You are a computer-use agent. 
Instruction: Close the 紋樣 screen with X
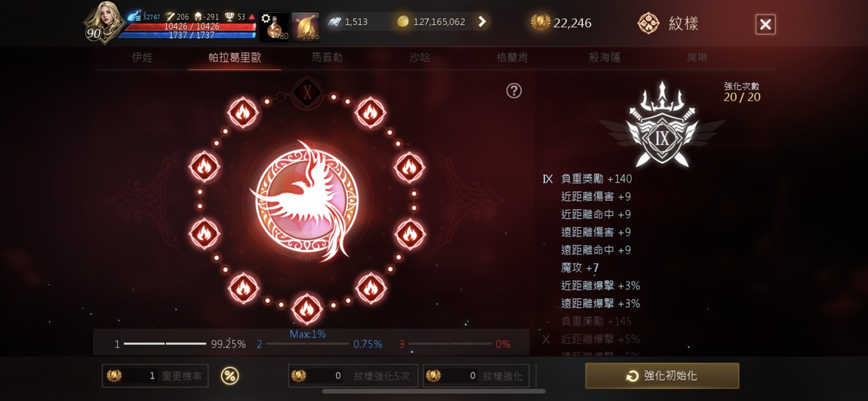765,24
